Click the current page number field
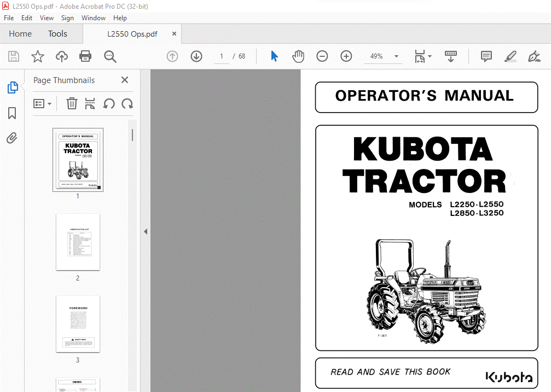Screen dimensions: 551x392 tap(222, 56)
